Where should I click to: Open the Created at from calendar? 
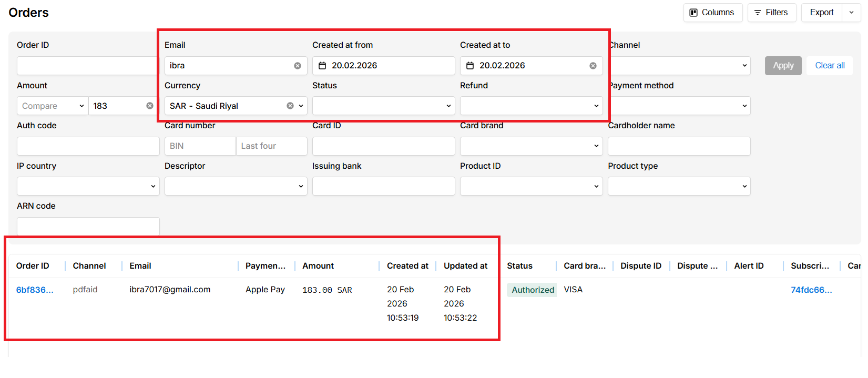322,66
